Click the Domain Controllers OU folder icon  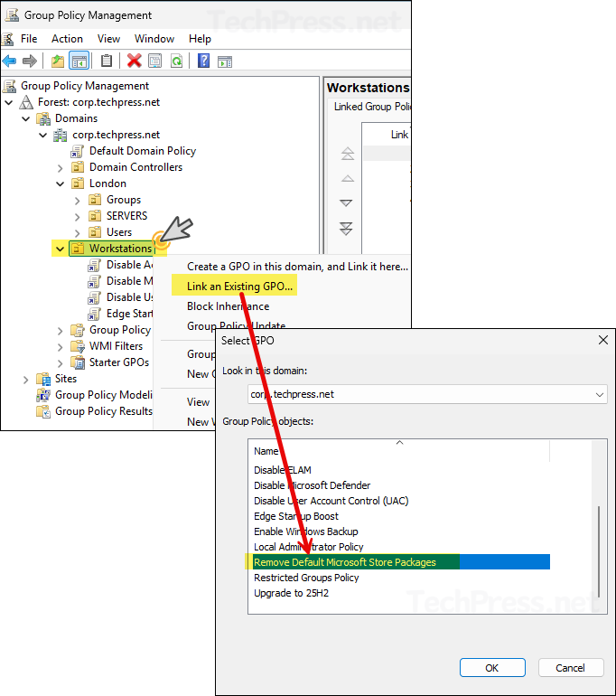coord(78,167)
